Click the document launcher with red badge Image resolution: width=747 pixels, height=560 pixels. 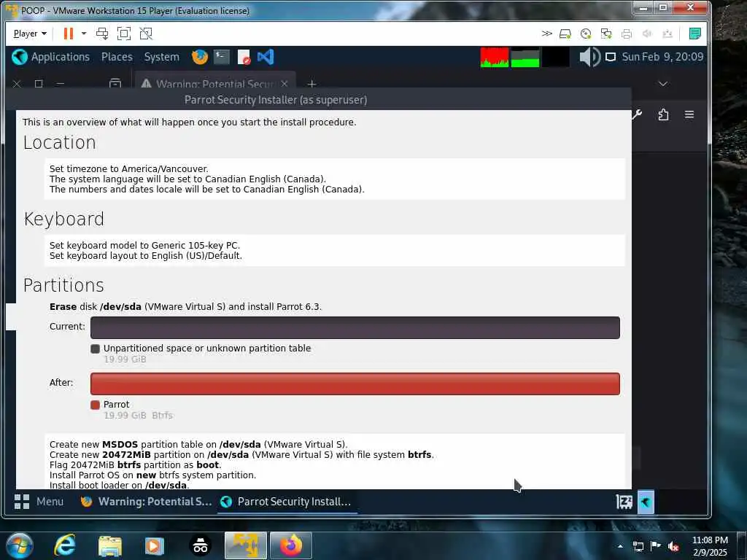click(244, 57)
